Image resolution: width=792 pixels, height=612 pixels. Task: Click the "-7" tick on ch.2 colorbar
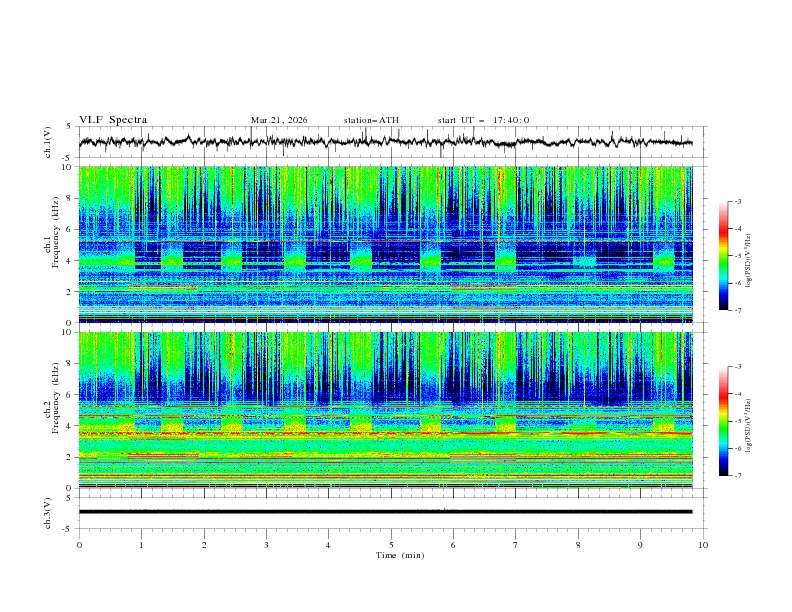(x=737, y=476)
